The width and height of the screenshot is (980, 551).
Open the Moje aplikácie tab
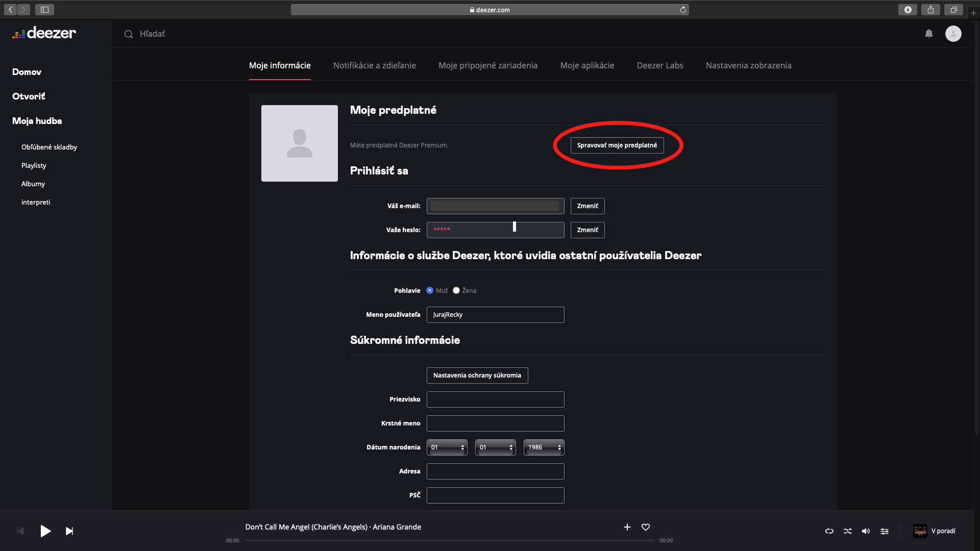(587, 65)
